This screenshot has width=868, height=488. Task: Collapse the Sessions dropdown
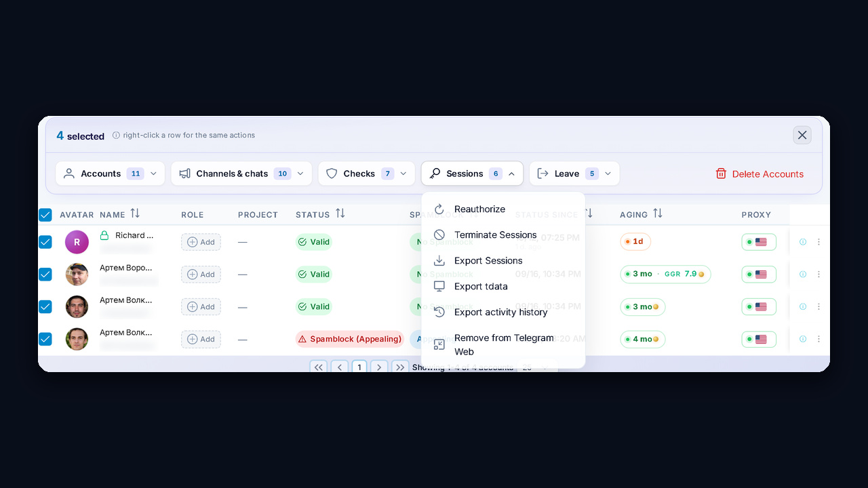pyautogui.click(x=472, y=174)
